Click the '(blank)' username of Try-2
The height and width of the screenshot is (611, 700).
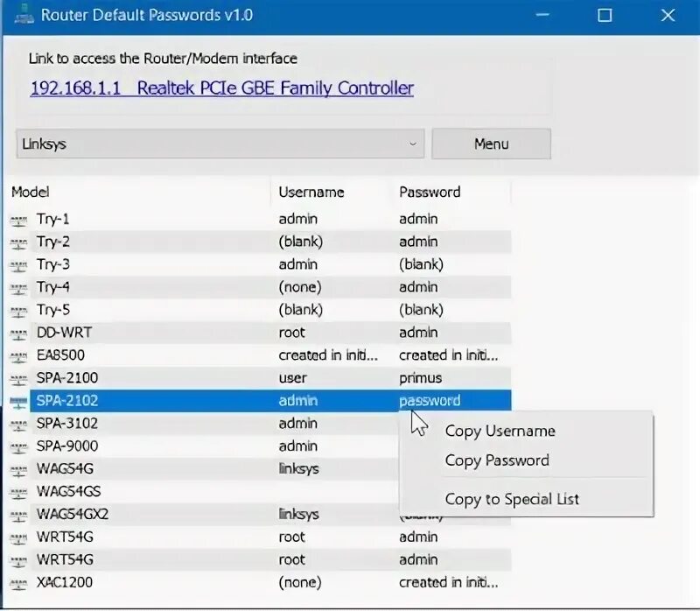click(x=300, y=242)
